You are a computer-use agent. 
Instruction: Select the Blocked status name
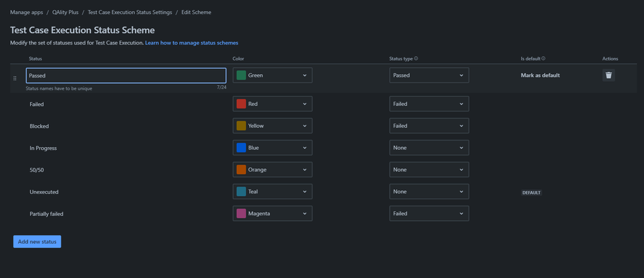[39, 126]
